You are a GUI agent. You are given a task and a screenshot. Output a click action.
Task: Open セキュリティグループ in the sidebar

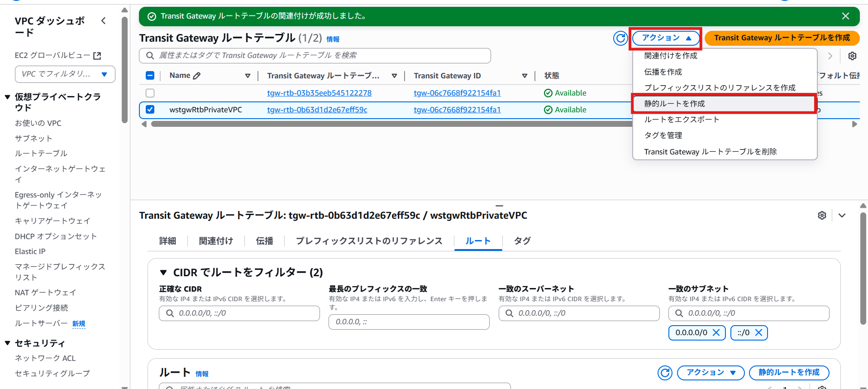[52, 374]
